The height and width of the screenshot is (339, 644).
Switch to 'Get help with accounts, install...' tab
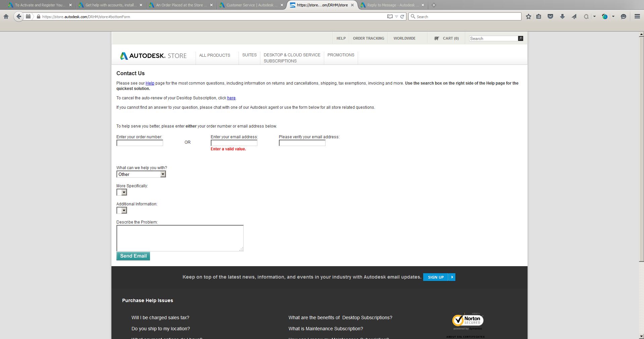pyautogui.click(x=110, y=5)
